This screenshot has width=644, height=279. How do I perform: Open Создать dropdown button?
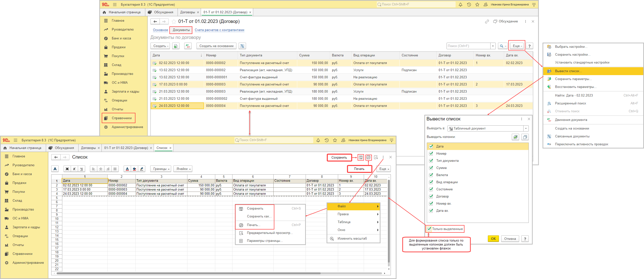pos(160,46)
